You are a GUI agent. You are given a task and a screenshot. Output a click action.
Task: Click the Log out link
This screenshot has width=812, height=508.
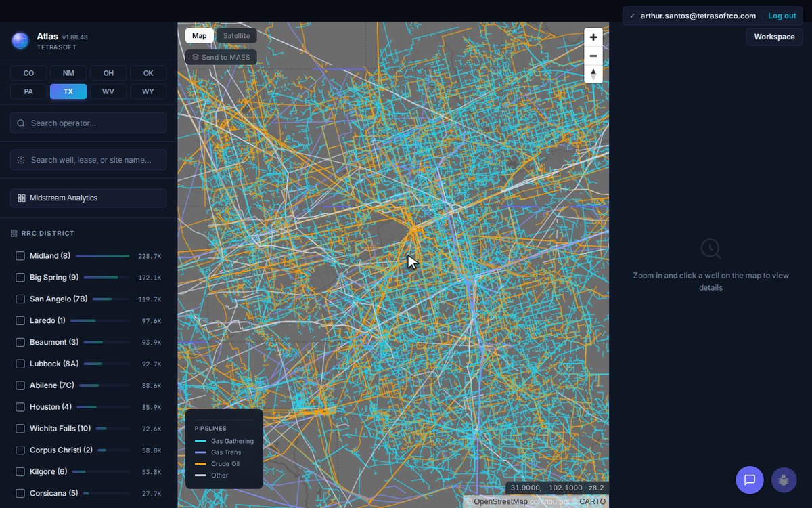click(x=782, y=16)
